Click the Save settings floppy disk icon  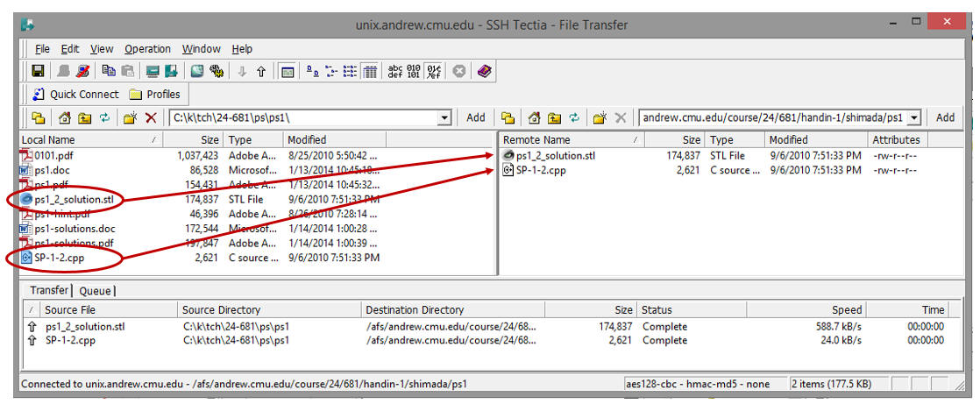coord(38,71)
